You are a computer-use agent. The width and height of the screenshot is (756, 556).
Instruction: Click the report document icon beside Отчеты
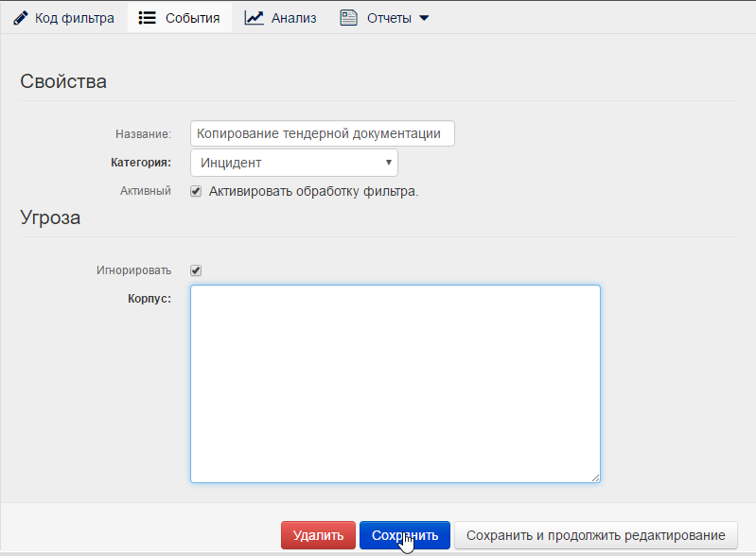click(x=348, y=18)
